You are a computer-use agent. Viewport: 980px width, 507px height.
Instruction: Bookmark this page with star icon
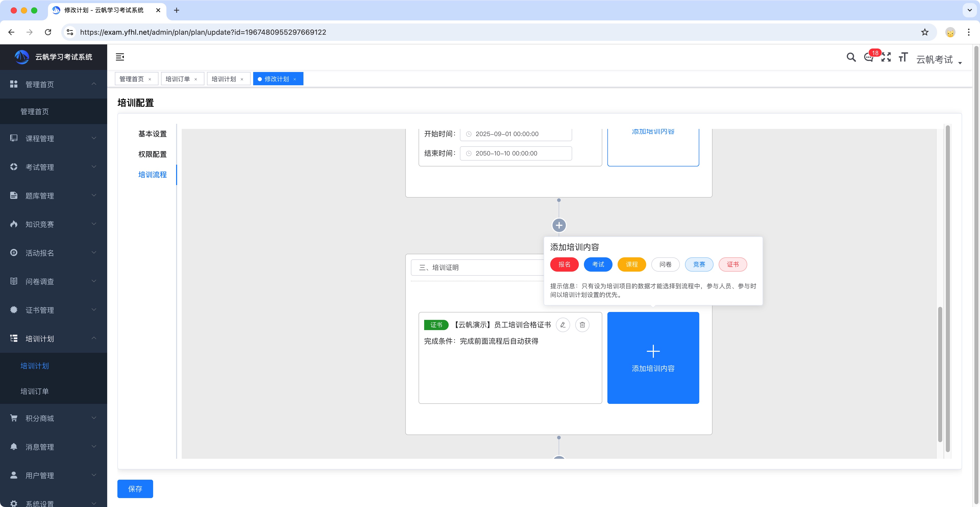pyautogui.click(x=924, y=32)
